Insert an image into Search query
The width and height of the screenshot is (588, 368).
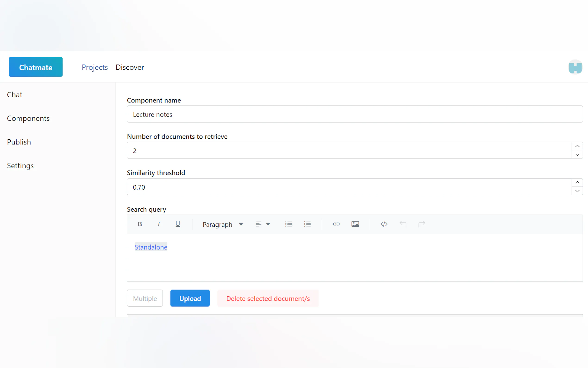[x=355, y=224]
